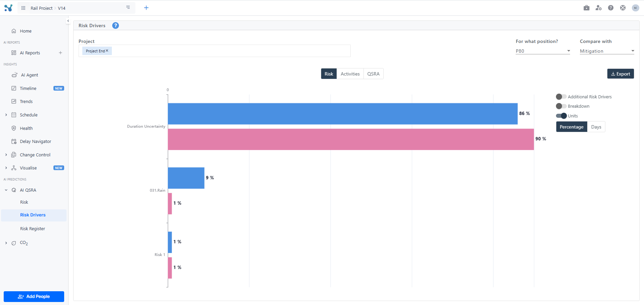
Task: Open the AI Agent sidebar item
Action: [30, 75]
